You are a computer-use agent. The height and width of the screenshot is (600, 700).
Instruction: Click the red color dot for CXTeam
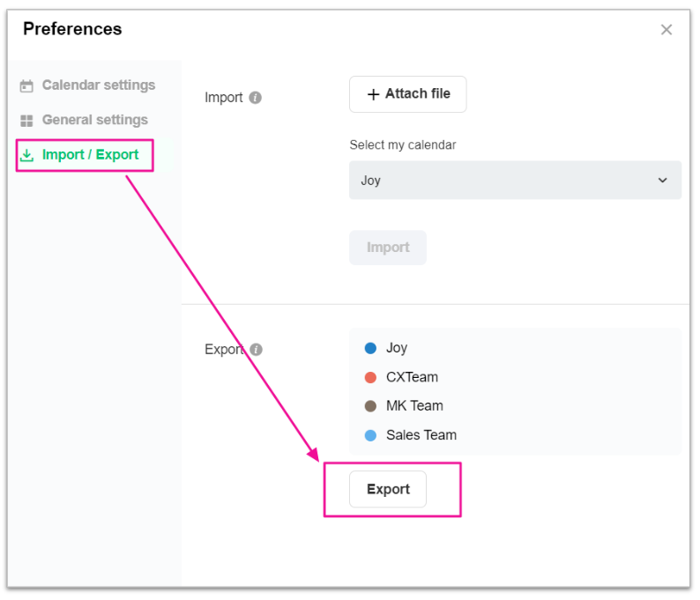point(370,378)
